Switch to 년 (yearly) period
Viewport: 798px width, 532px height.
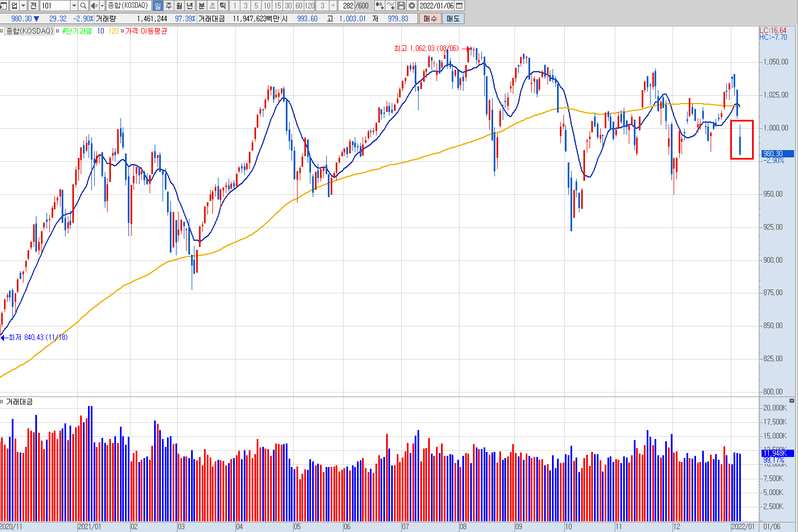(x=190, y=6)
